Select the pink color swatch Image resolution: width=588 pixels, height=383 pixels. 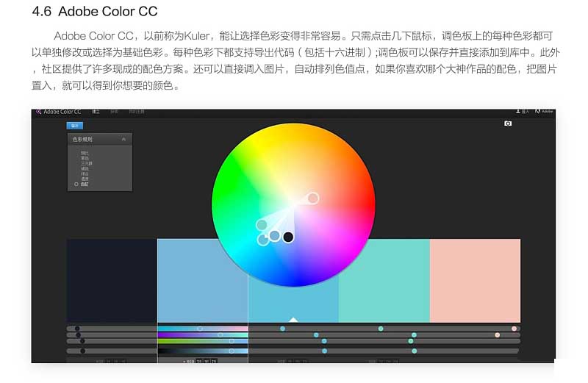pos(475,280)
